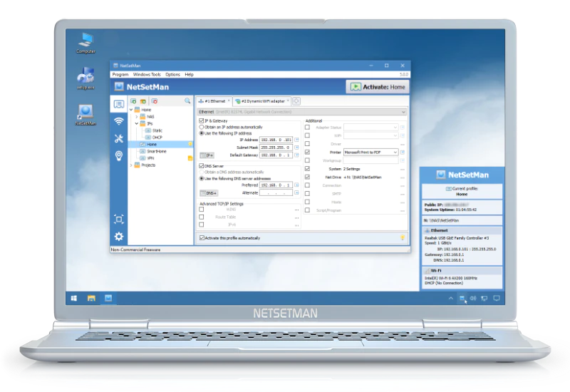
Task: Toggle the DNS Server checkbox
Action: [202, 166]
